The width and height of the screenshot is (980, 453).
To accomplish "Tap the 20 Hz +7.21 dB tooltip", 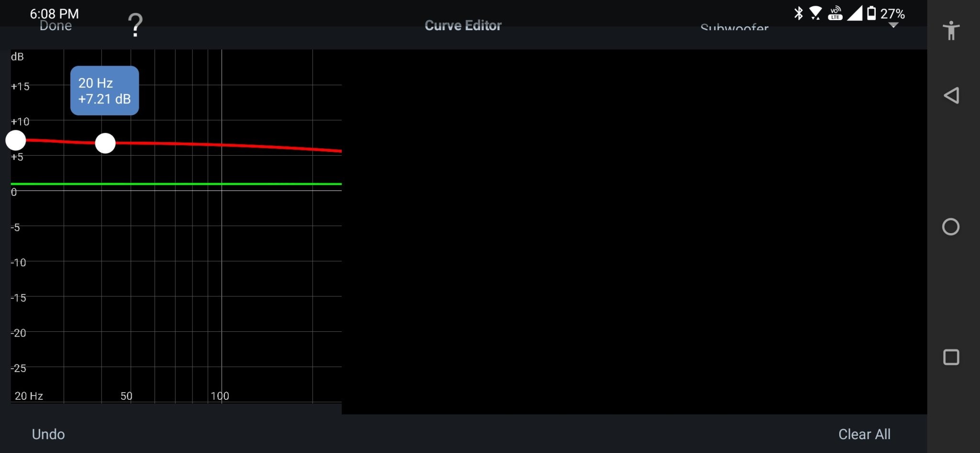I will (x=105, y=91).
